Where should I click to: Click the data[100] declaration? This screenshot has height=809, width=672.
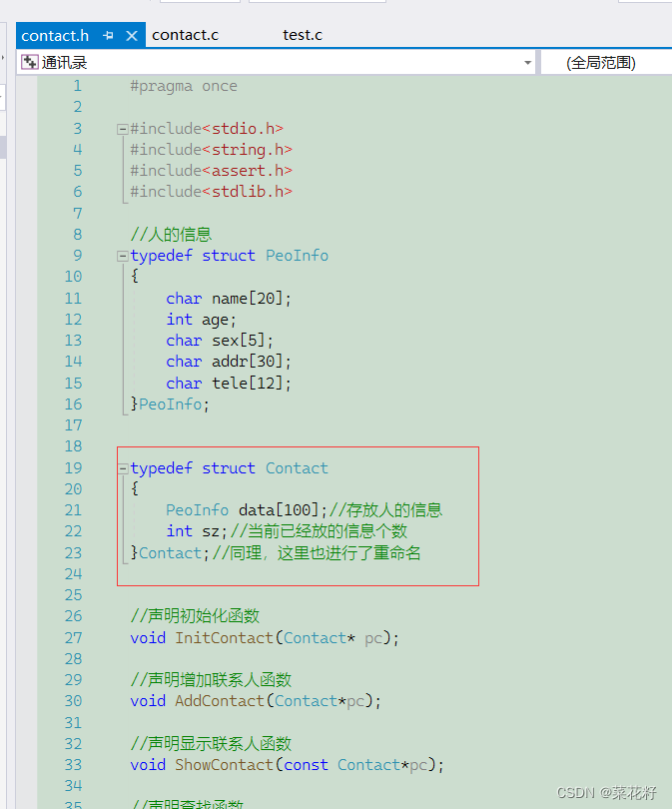tap(247, 510)
